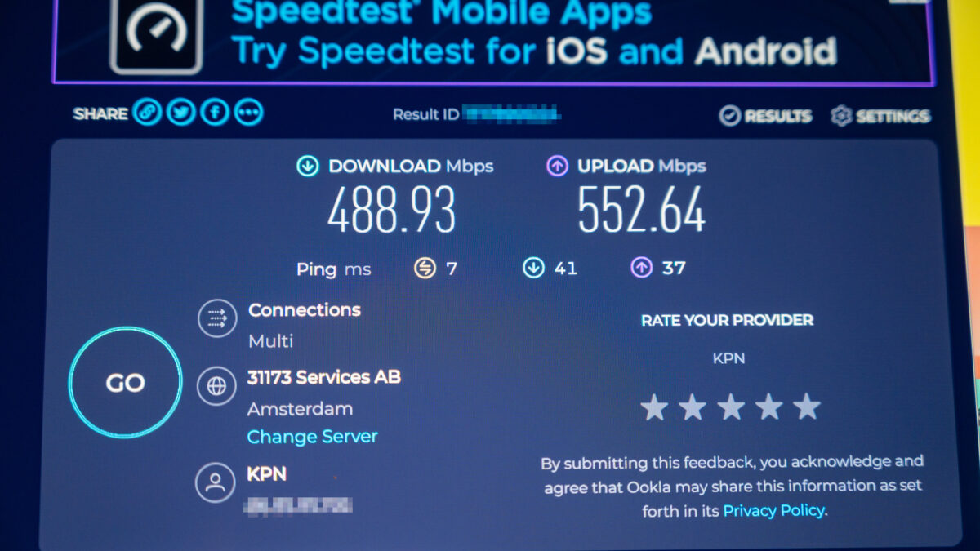Click the download arrow icon
Viewport: 980px width, 551px height.
coord(308,167)
